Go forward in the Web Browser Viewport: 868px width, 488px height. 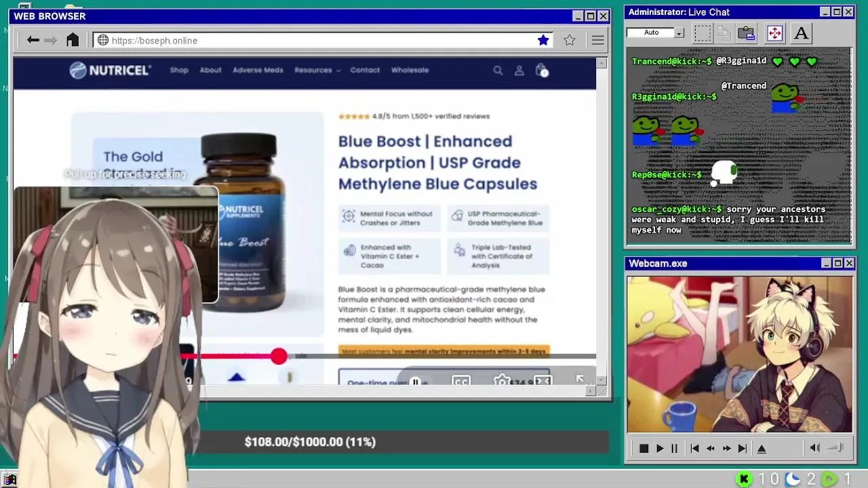(51, 41)
